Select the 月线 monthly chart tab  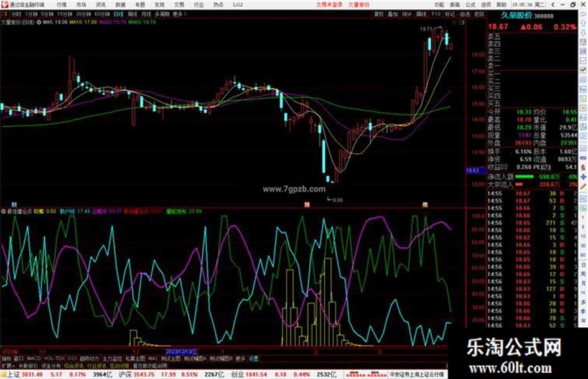coord(146,14)
